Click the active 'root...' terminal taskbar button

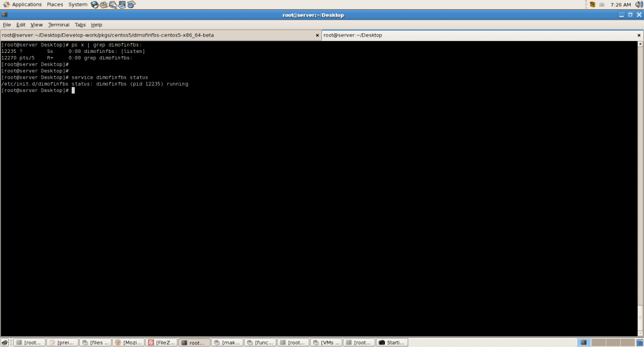194,343
